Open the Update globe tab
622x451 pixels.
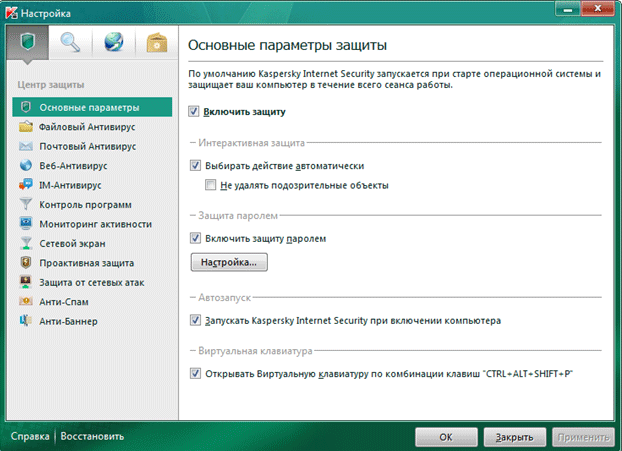[113, 42]
